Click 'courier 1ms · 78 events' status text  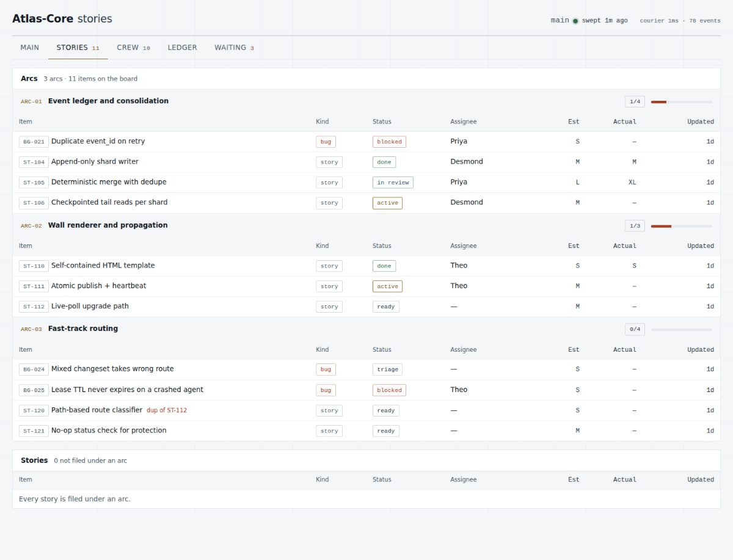[x=680, y=21]
